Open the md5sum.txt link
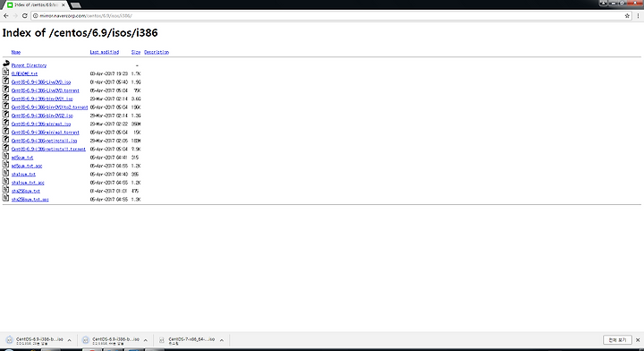The image size is (644, 351). point(22,158)
